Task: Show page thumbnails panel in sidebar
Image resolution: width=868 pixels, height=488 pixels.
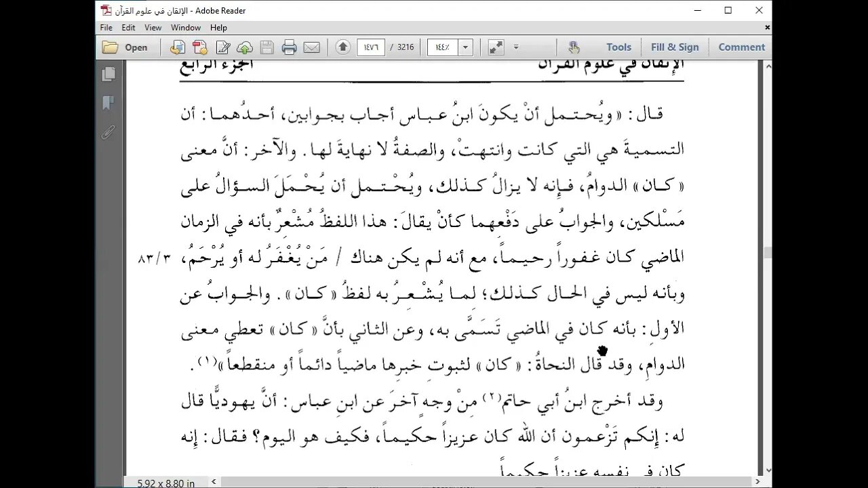Action: pyautogui.click(x=108, y=75)
